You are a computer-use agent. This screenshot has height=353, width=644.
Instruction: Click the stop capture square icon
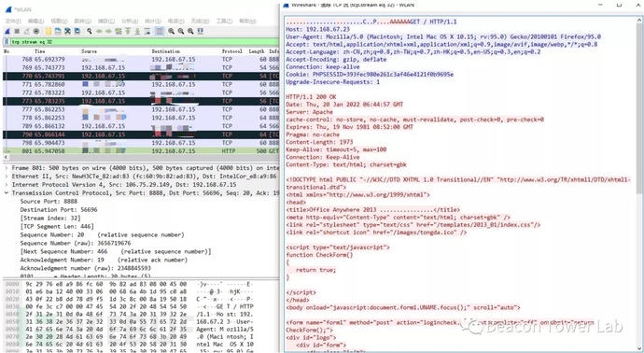[17, 31]
